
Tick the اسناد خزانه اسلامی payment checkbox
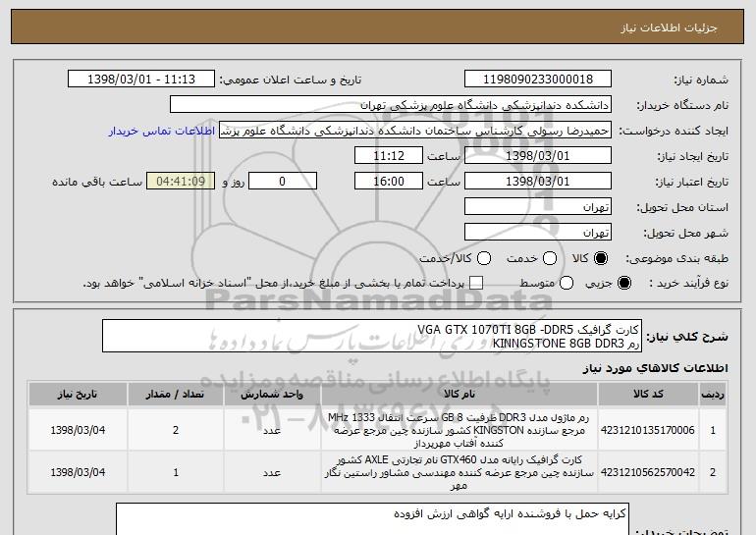tap(476, 283)
